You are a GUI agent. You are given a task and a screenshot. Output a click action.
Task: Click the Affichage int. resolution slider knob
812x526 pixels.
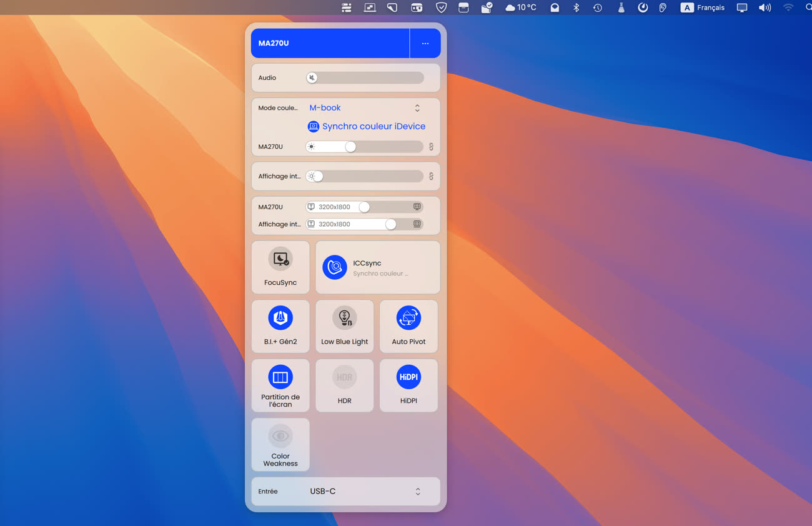click(x=390, y=224)
